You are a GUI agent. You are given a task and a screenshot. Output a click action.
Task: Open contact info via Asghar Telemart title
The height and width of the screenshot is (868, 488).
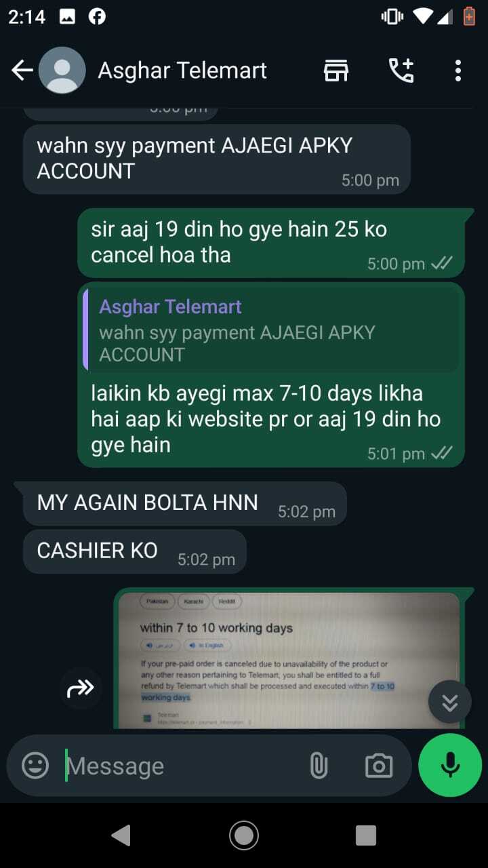[182, 70]
